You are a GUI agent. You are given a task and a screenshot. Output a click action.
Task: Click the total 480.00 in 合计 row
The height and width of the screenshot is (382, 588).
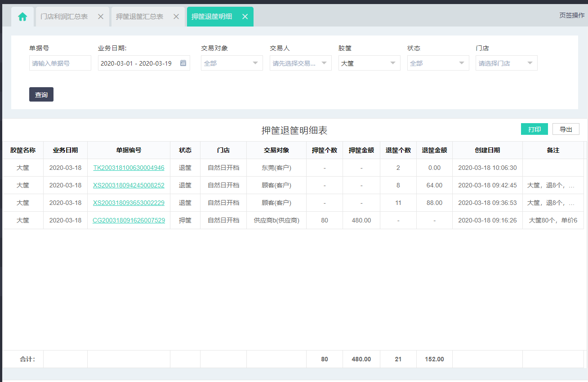[361, 359]
